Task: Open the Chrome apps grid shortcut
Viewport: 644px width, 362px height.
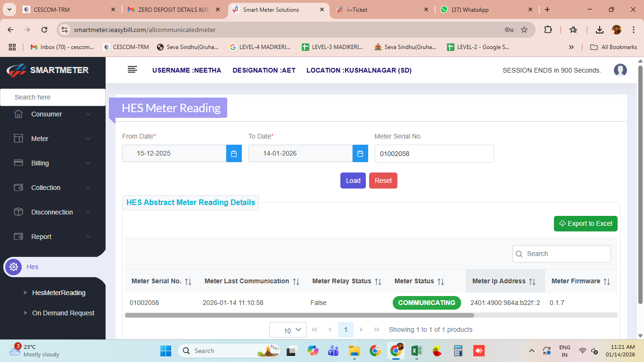Action: [x=12, y=47]
